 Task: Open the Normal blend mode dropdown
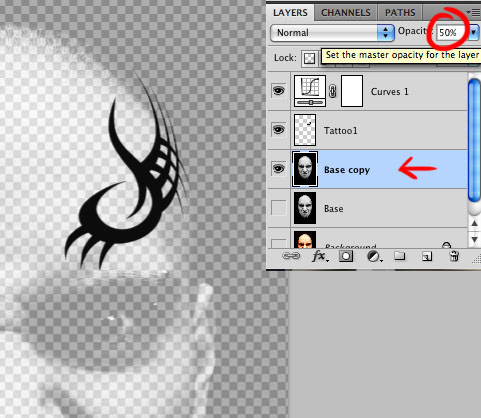pos(332,33)
